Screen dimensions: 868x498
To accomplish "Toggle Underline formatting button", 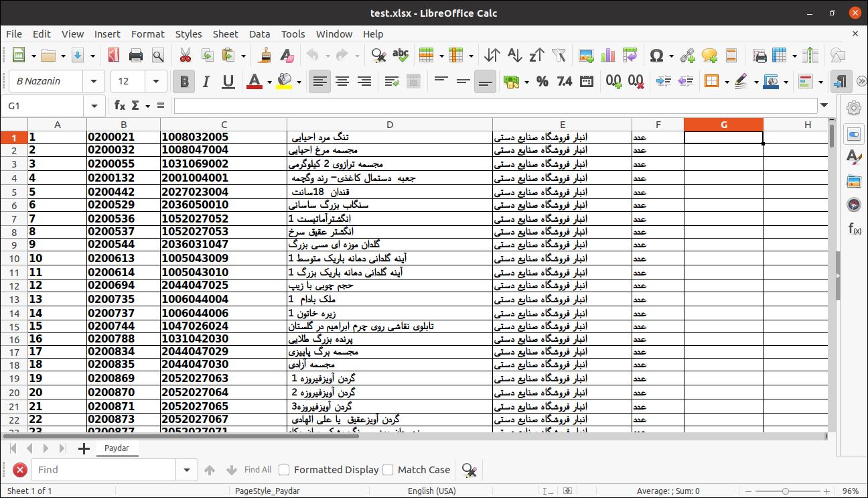I will [x=228, y=81].
